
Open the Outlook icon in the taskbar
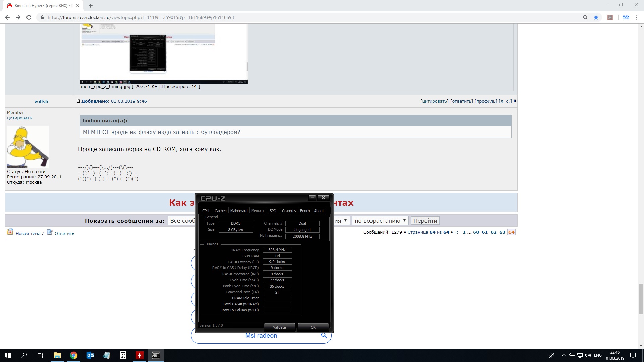90,355
